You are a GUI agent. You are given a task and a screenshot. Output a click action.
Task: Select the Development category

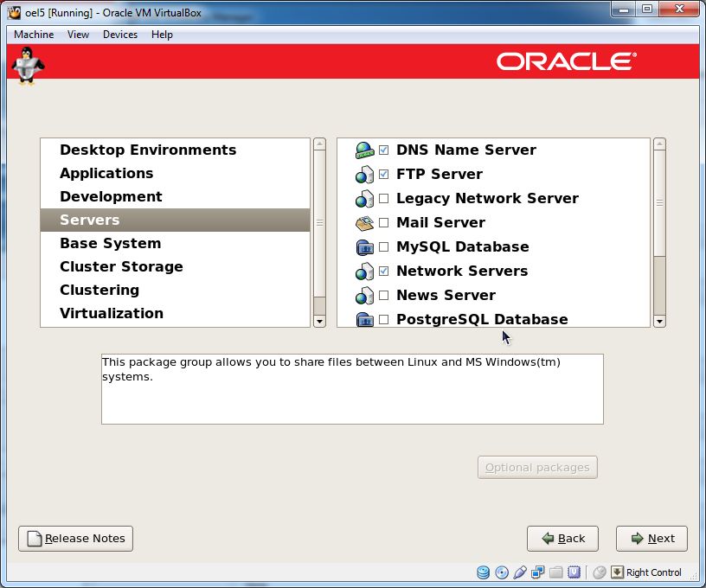[x=175, y=196]
